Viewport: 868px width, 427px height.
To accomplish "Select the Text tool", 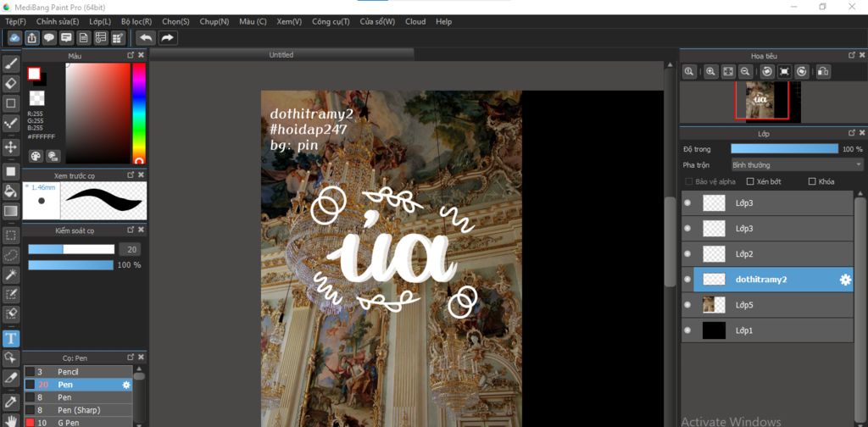I will tap(10, 338).
